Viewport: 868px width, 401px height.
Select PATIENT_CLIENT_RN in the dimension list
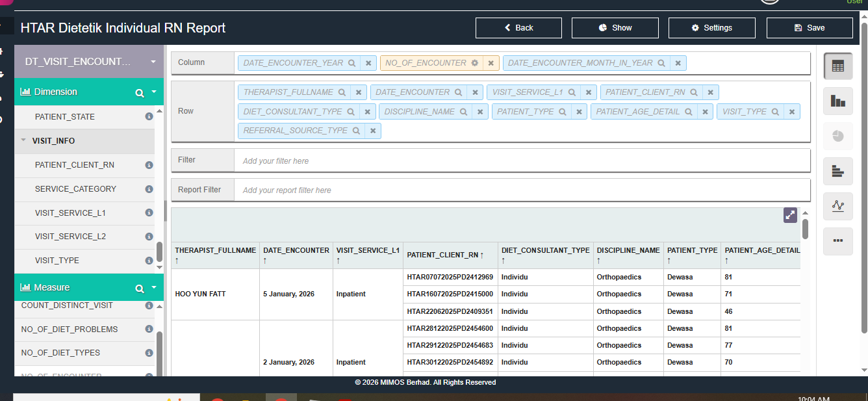click(75, 165)
